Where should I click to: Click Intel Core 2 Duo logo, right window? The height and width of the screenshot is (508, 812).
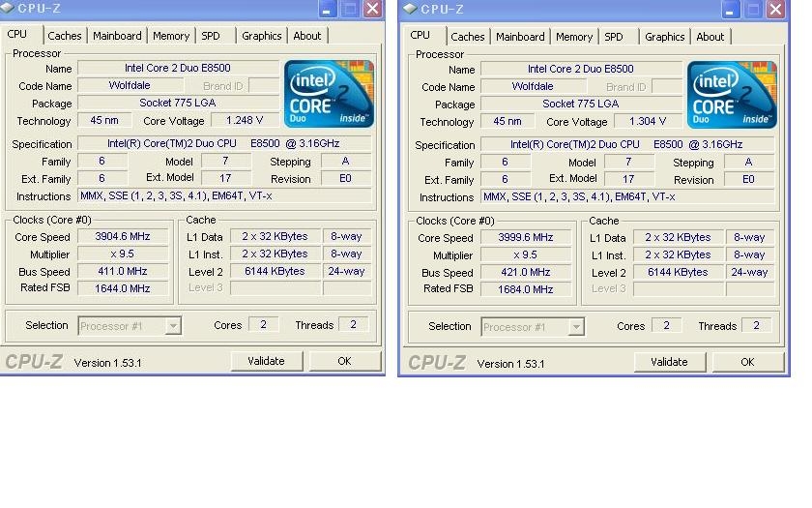(732, 95)
